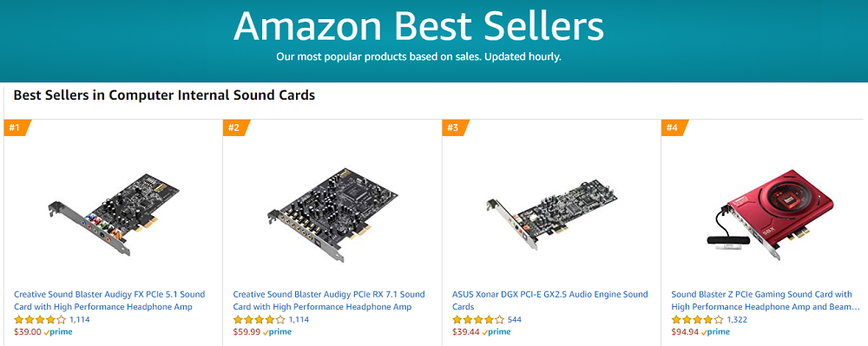Viewport: 868px width, 346px height.
Task: Open Creative Sound Blaster Audigy RX 7.1 link
Action: pyautogui.click(x=329, y=301)
